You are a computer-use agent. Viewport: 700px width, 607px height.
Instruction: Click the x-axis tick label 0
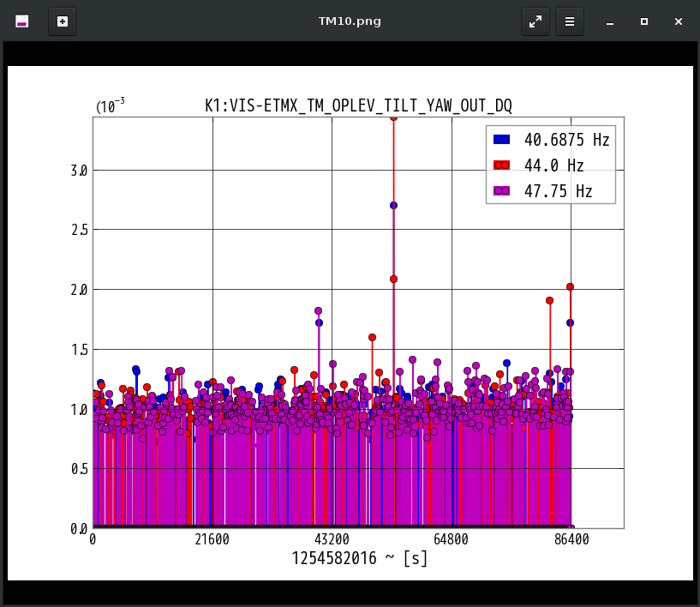tap(93, 539)
